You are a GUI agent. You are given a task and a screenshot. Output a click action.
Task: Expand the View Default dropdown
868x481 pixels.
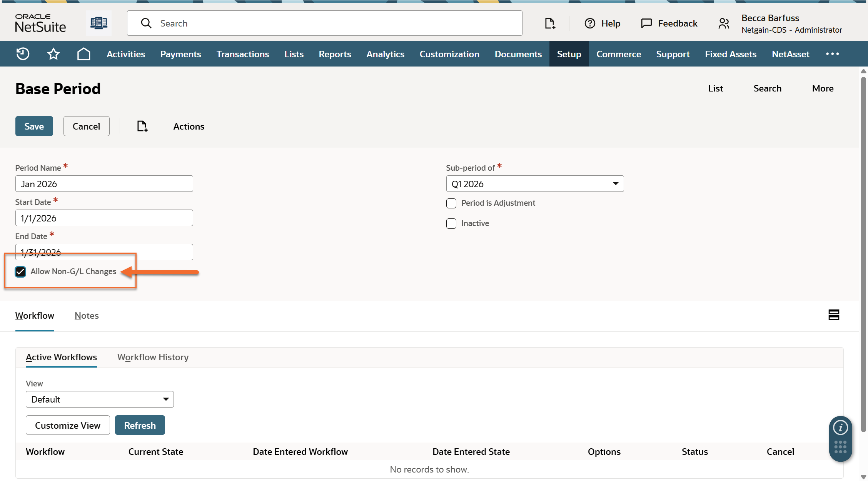tap(100, 399)
